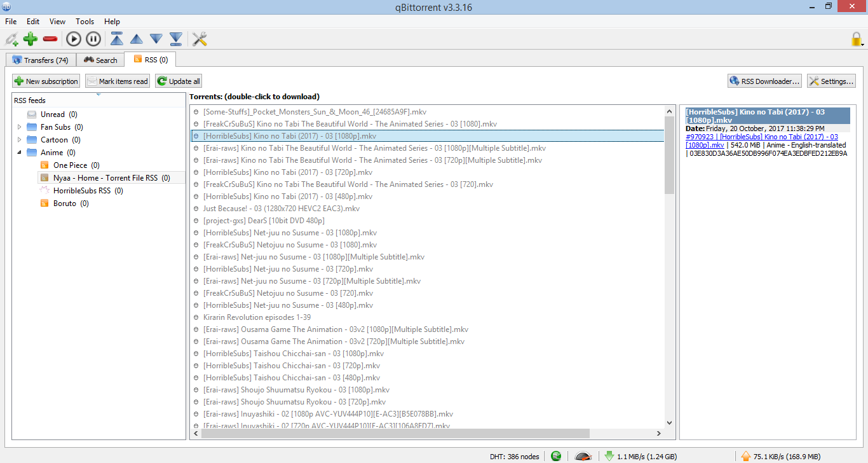Select [project-gxs] DearS [10bit DVD 480p] row
868x463 pixels.
tap(427, 221)
